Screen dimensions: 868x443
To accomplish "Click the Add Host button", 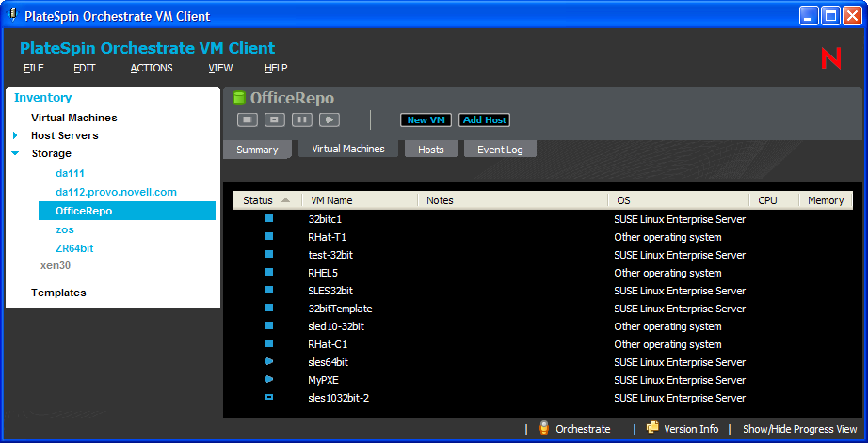I will tap(485, 120).
